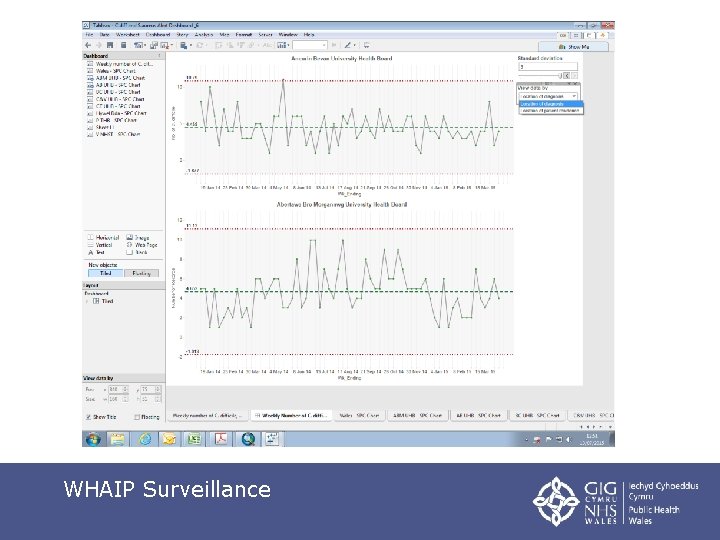
Task: Choose 'Location of diagnosis' dropdown option
Action: point(551,104)
